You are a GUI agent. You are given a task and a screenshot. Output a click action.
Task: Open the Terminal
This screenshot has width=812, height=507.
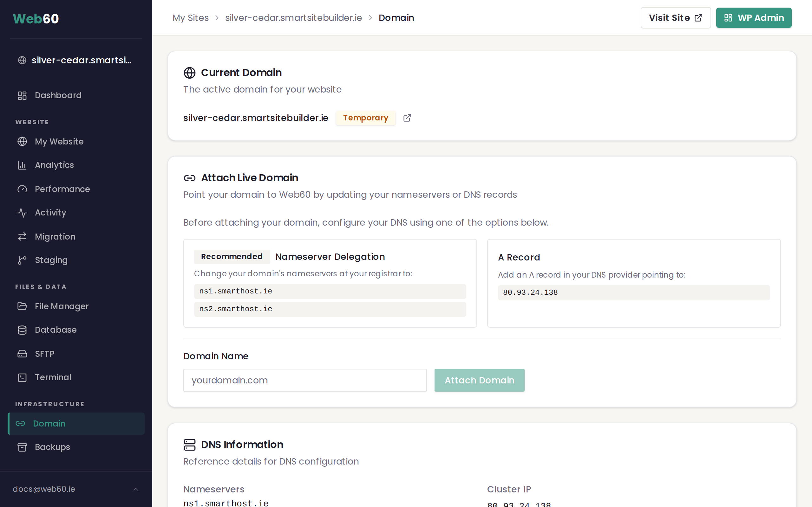(53, 377)
